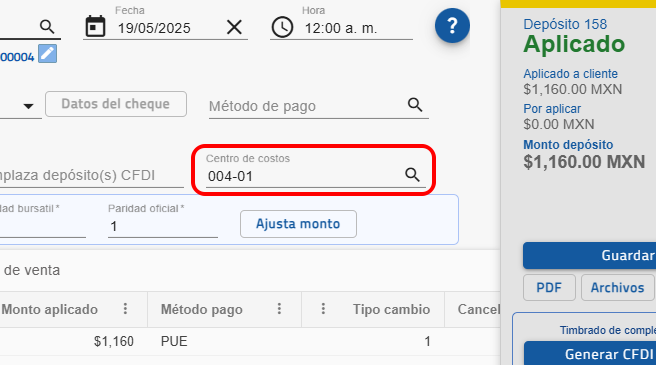Clear the Fecha date with the X icon
Viewport: 656px width, 365px height.
click(x=234, y=28)
